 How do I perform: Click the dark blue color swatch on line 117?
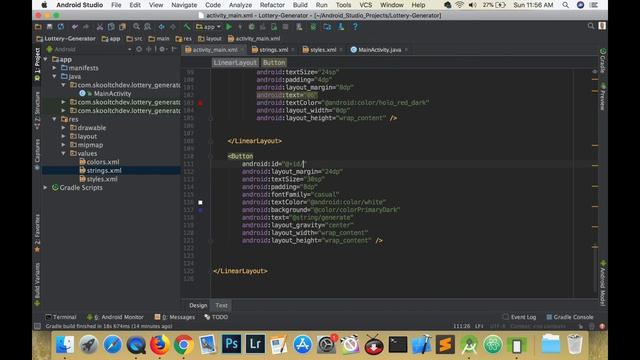pos(200,210)
